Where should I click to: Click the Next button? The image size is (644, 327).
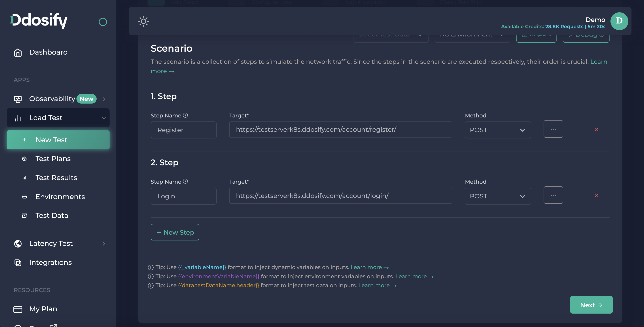(x=591, y=305)
